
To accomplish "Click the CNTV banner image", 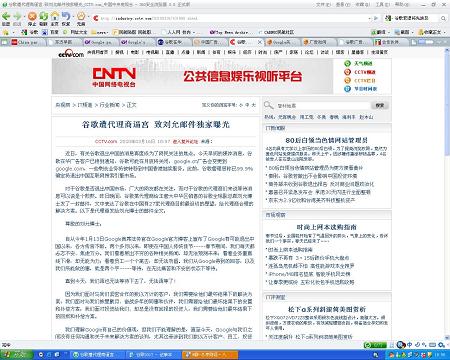I will coord(192,76).
